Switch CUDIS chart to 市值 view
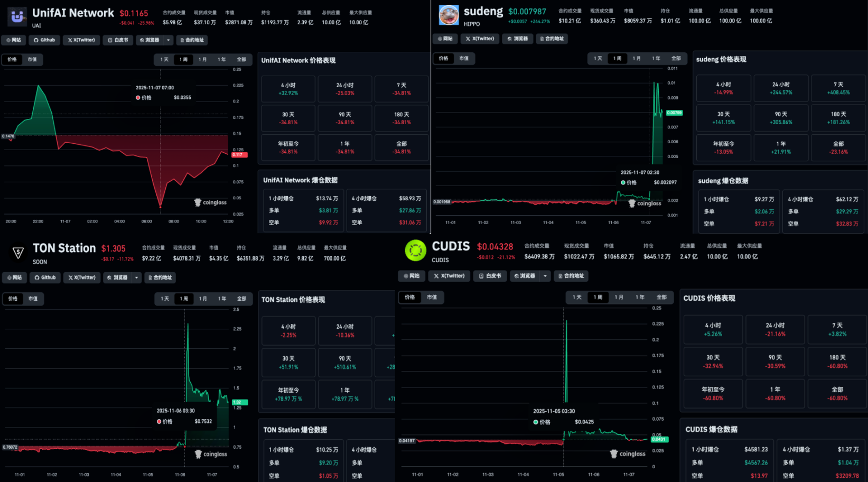Screen dimensions: 868x482 [x=432, y=298]
